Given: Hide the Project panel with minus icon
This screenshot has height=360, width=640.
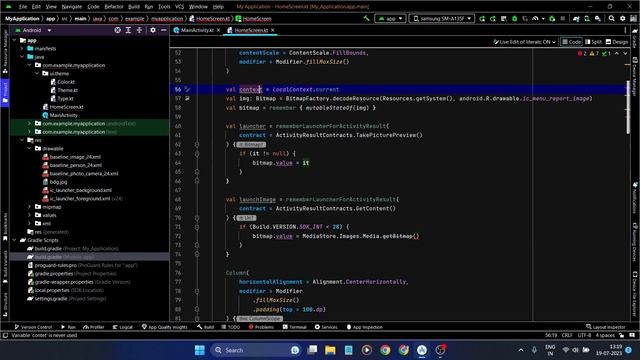Looking at the screenshot, I should point(164,30).
